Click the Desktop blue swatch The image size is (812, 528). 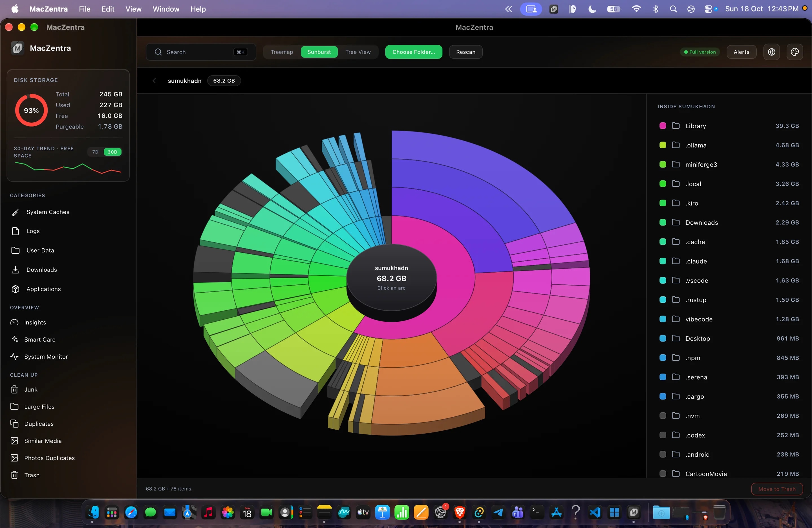click(x=663, y=338)
